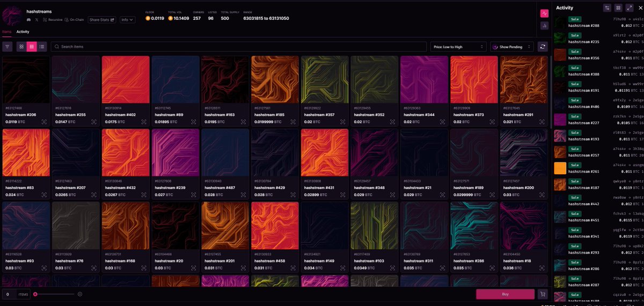This screenshot has width=644, height=306.
Task: Click the Recursive badge under hashstreams
Action: pyautogui.click(x=52, y=20)
